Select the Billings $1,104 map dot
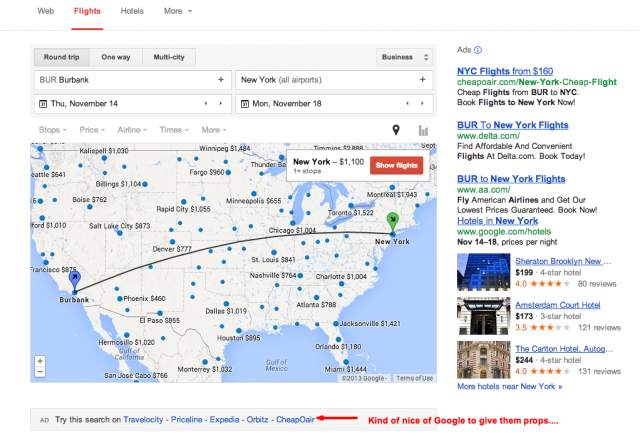This screenshot has height=438, width=640. [x=145, y=184]
